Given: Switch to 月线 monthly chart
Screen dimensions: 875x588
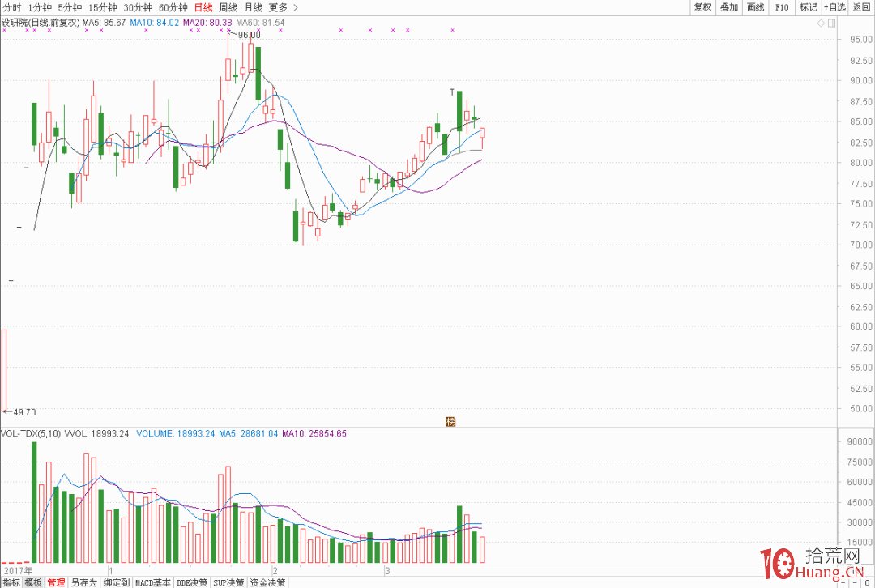Looking at the screenshot, I should pyautogui.click(x=254, y=7).
